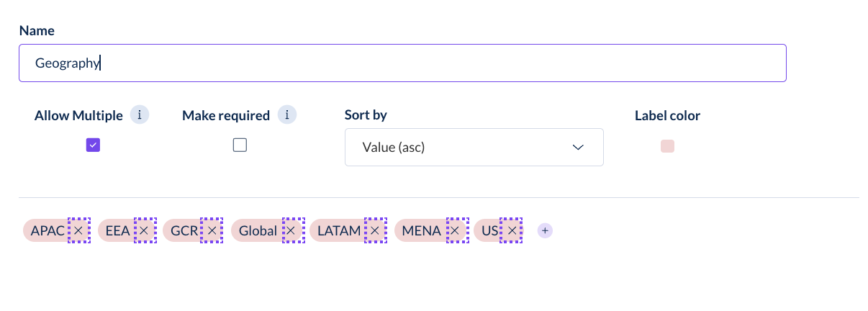Select the LATAM tag label

coord(339,230)
